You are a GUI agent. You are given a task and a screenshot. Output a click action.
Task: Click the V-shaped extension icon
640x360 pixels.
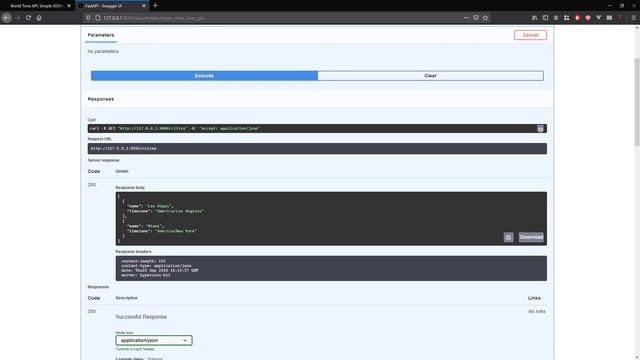point(598,18)
